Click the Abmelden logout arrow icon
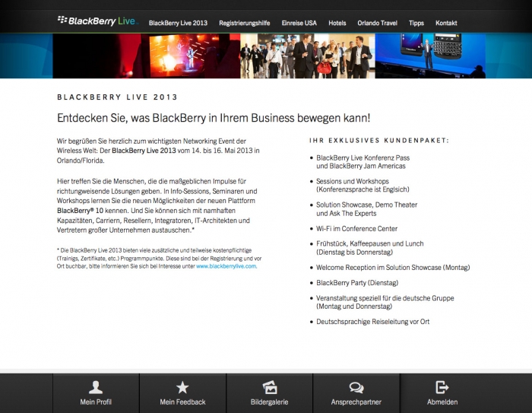Viewport: 532px width, 413px height. [442, 387]
